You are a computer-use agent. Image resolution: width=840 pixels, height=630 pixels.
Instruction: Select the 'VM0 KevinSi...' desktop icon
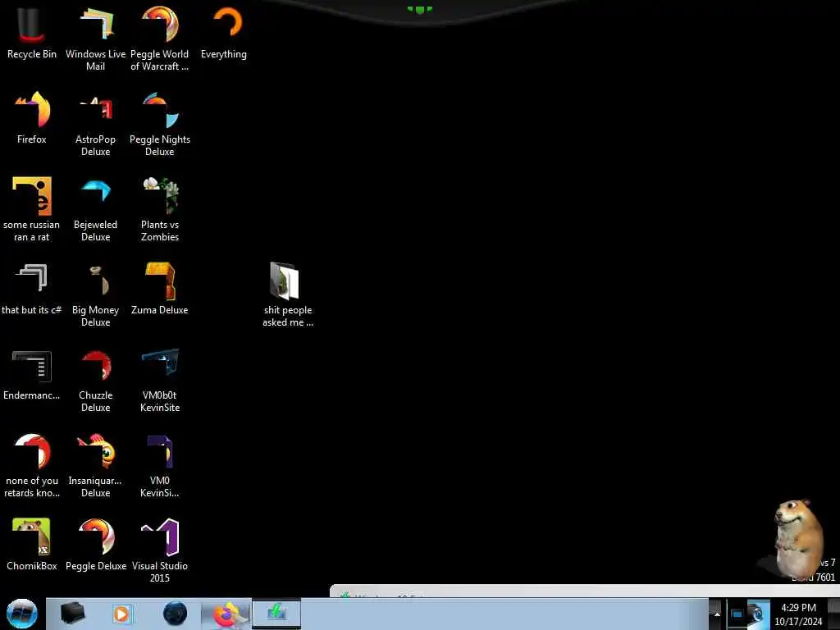coord(160,465)
